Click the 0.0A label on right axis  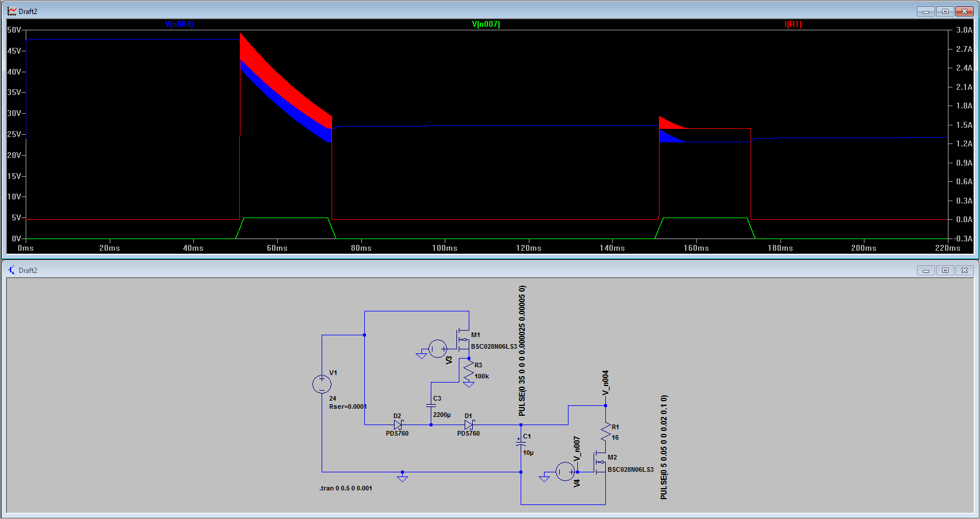(x=964, y=219)
